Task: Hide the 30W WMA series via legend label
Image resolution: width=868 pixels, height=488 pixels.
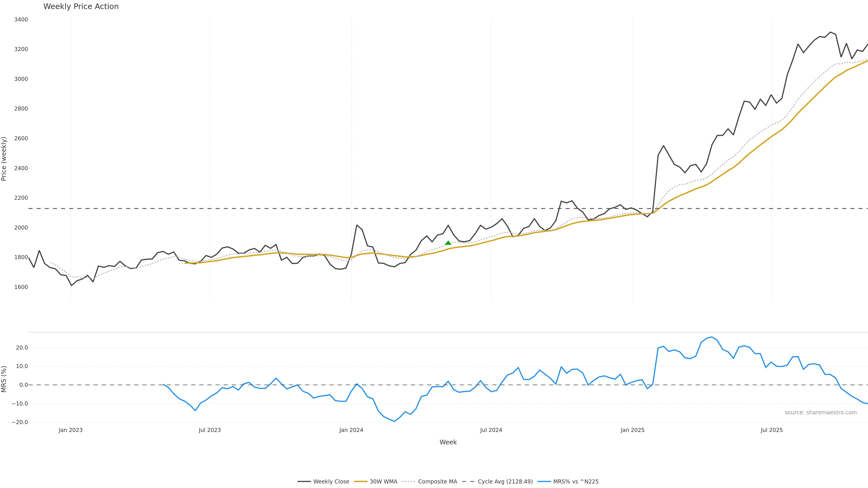Action: [383, 482]
